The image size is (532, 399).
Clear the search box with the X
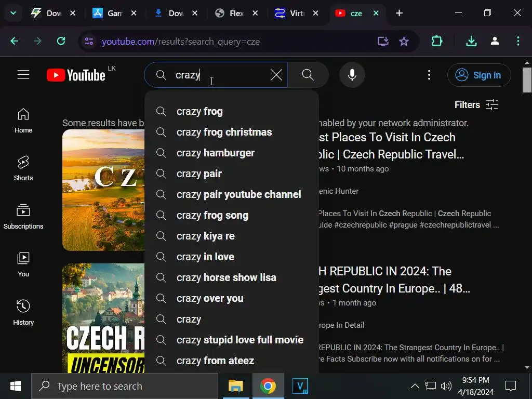click(x=276, y=75)
